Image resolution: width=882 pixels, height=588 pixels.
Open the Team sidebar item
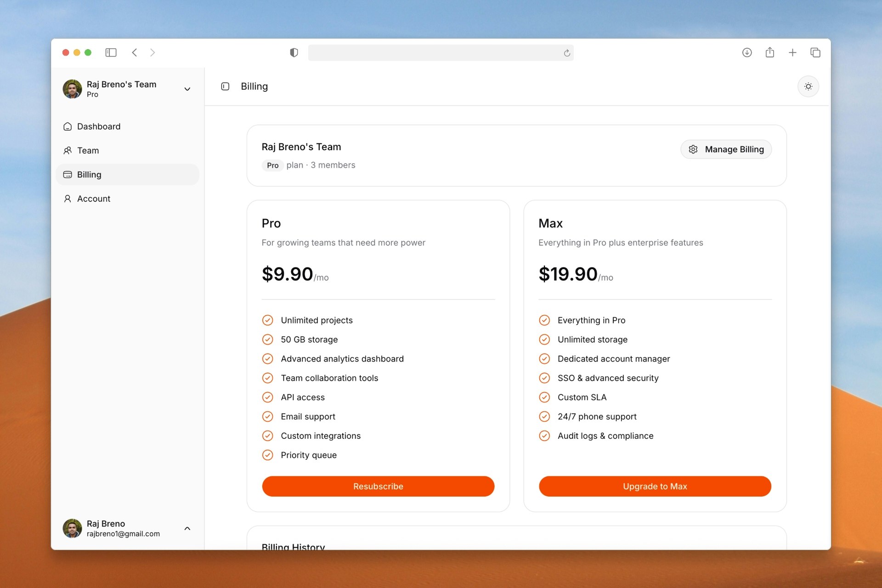(x=88, y=150)
